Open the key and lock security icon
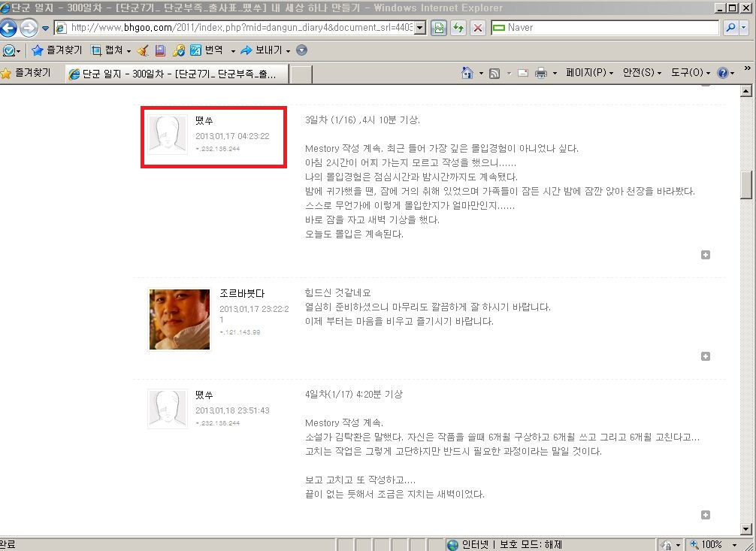Viewport: 756px width, 551px height. coord(178,50)
